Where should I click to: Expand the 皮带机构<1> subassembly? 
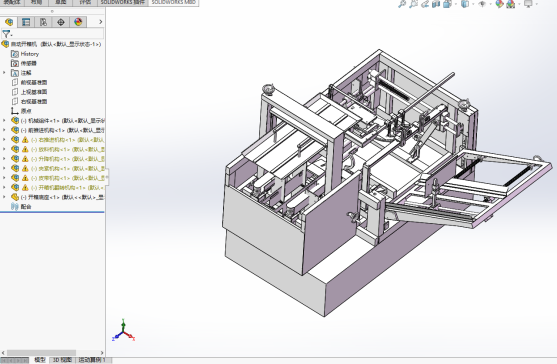pos(4,178)
